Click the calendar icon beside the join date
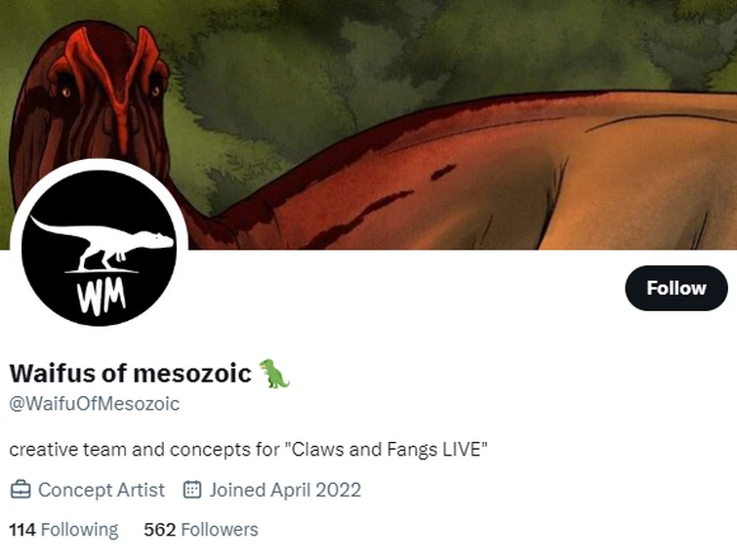 pos(192,490)
